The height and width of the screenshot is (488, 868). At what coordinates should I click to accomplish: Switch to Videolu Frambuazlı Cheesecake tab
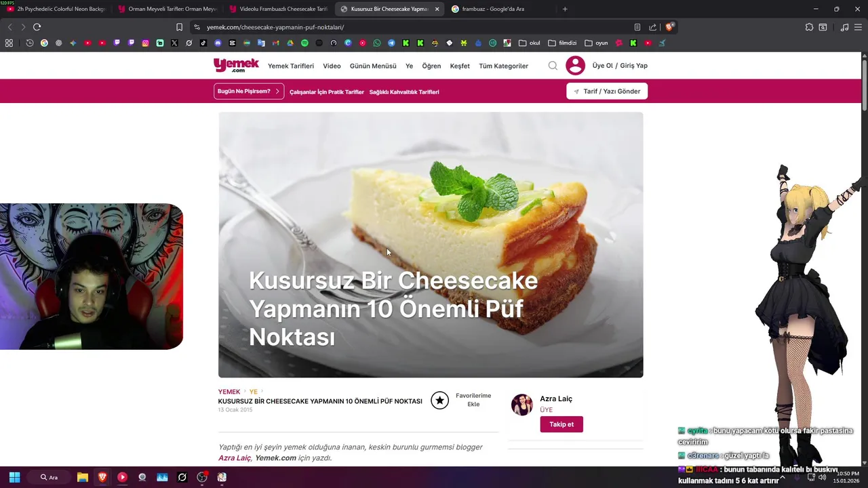tap(278, 9)
